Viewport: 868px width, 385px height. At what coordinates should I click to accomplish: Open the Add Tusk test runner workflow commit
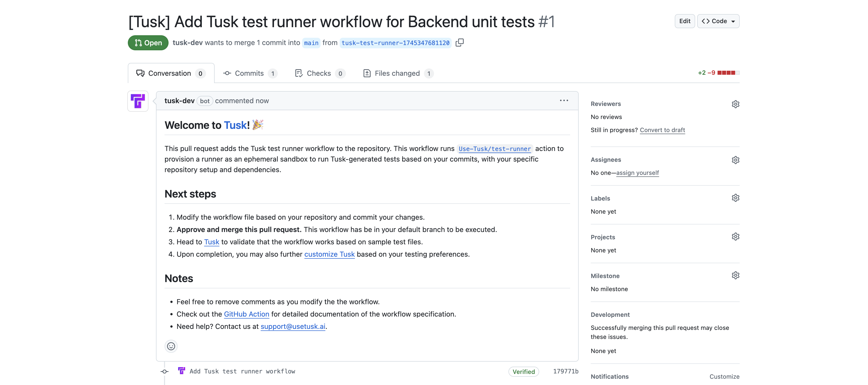[x=242, y=371]
